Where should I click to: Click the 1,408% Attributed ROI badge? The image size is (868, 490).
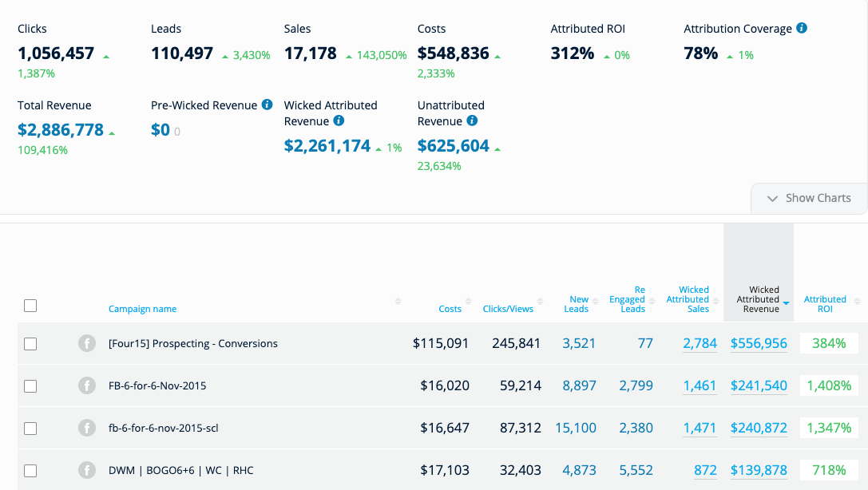[829, 385]
